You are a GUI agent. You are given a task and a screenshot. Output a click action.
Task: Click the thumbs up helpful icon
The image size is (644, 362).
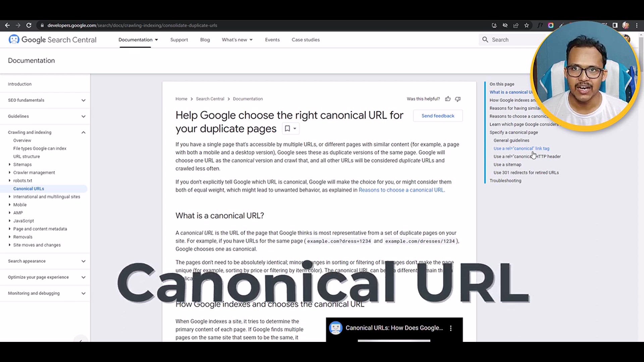tap(448, 99)
